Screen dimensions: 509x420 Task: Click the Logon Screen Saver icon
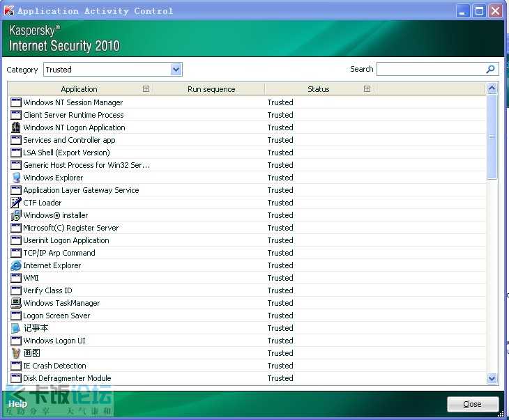click(16, 316)
